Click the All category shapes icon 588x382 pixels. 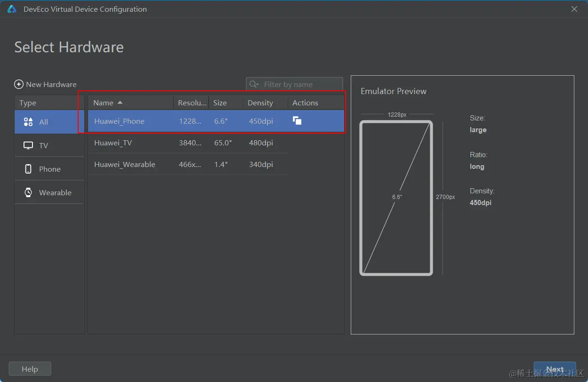[x=28, y=122]
